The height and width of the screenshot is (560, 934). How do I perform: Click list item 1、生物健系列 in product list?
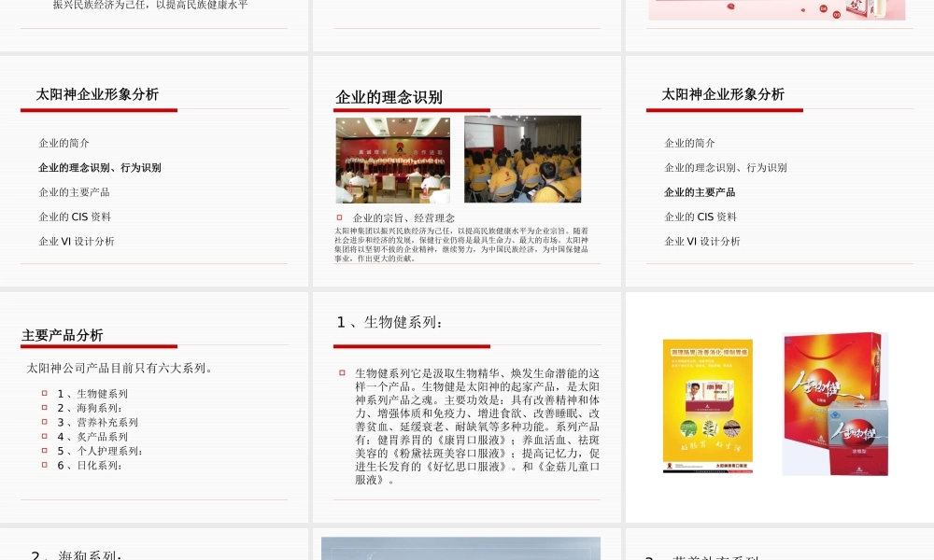coord(92,393)
